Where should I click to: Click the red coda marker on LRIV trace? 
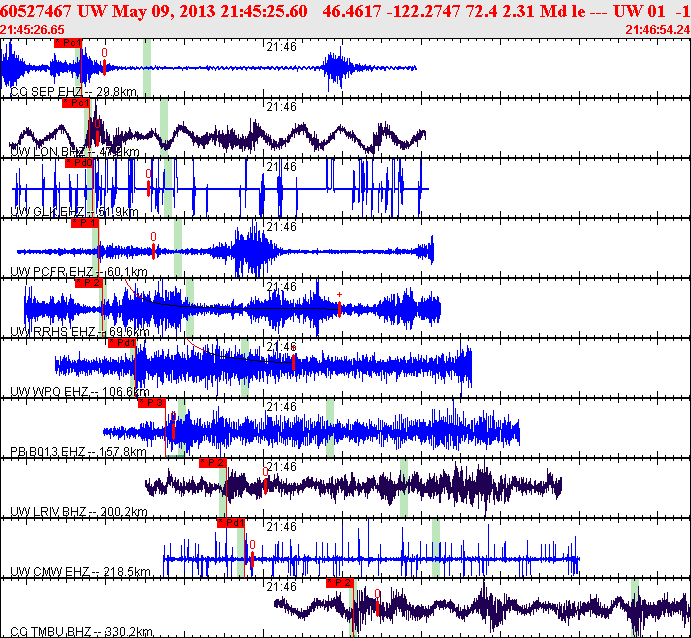265,486
